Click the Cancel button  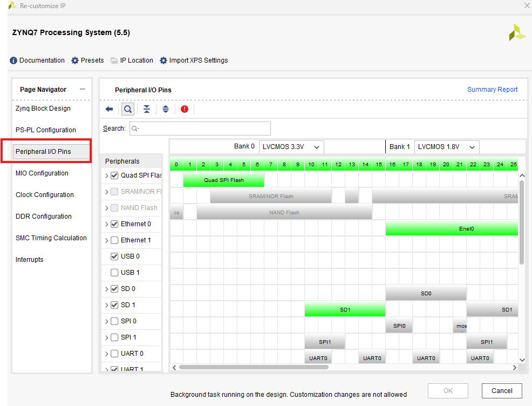click(x=502, y=391)
